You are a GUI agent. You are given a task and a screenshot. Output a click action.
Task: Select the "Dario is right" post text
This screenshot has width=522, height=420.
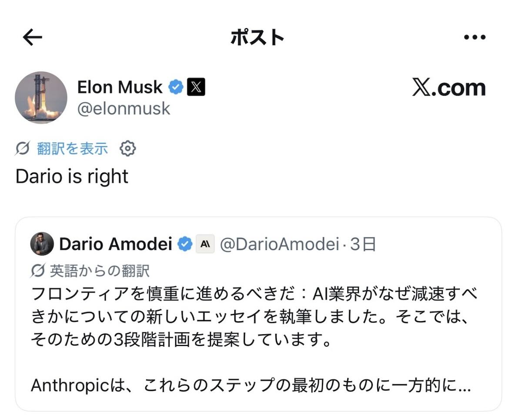[72, 177]
